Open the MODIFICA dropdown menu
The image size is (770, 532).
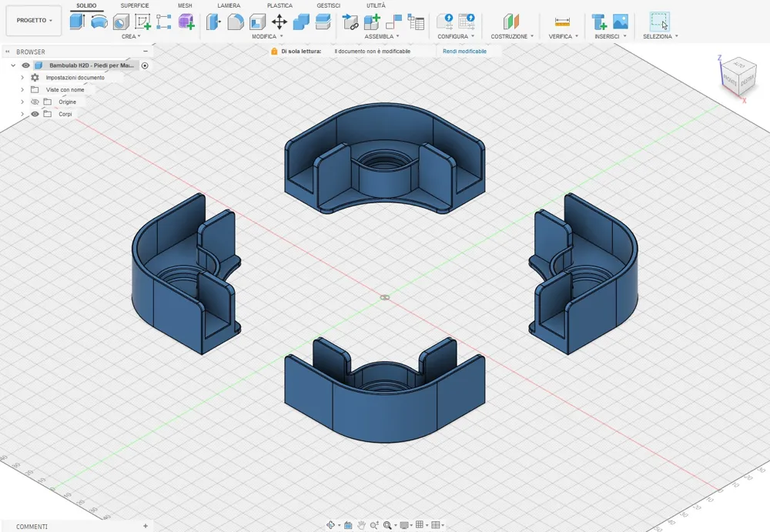click(x=268, y=36)
